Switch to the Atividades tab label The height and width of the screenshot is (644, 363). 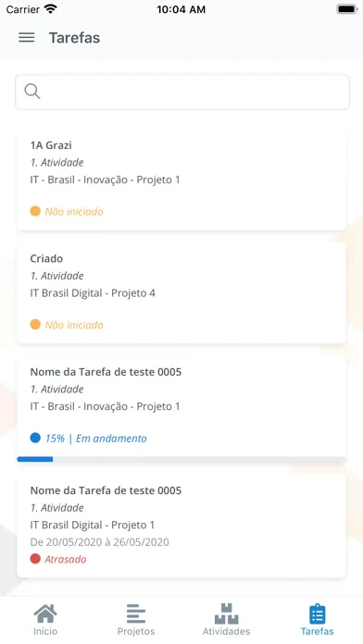[x=227, y=631]
